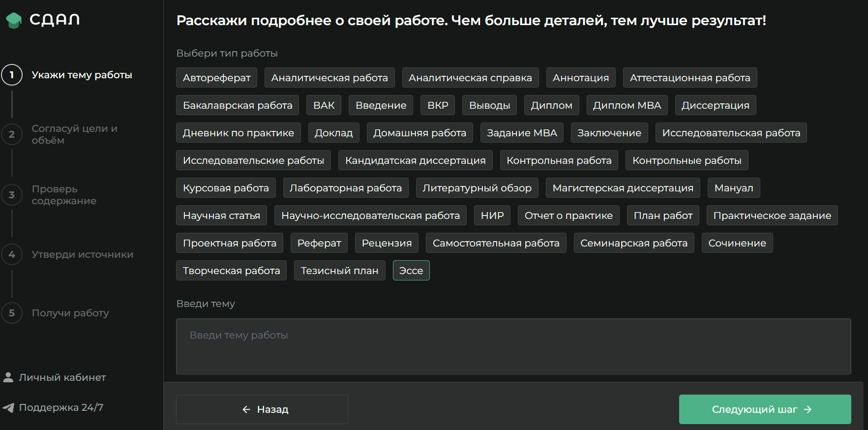Click the person icon beside Личный кабинет
The width and height of the screenshot is (868, 430).
(x=8, y=377)
